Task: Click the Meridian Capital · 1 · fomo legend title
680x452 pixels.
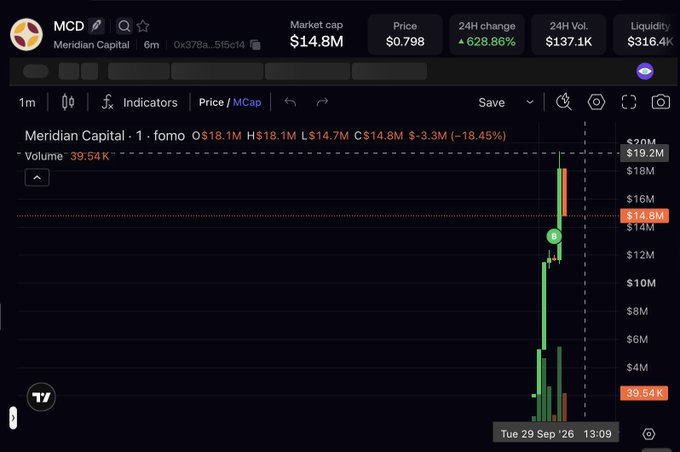Action: point(105,136)
